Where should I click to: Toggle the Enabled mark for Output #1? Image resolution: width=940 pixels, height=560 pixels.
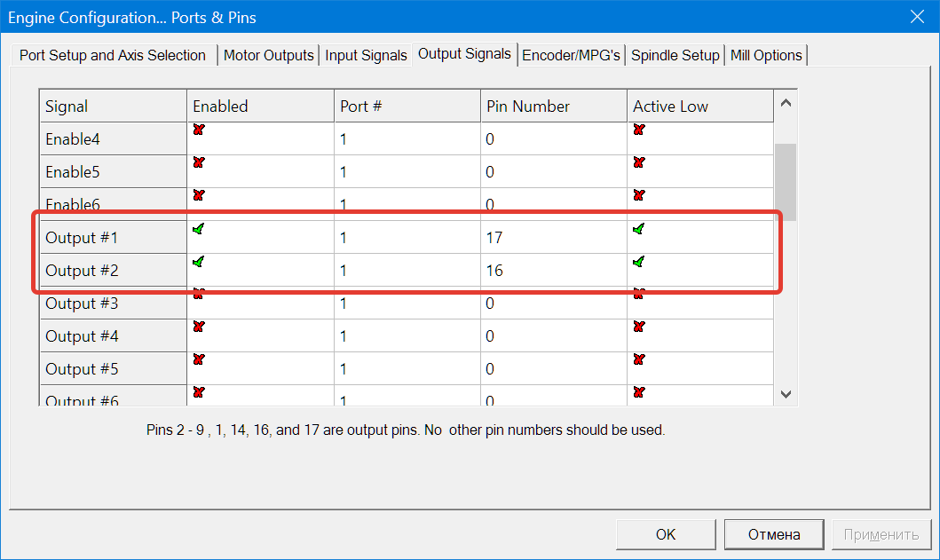coord(198,230)
